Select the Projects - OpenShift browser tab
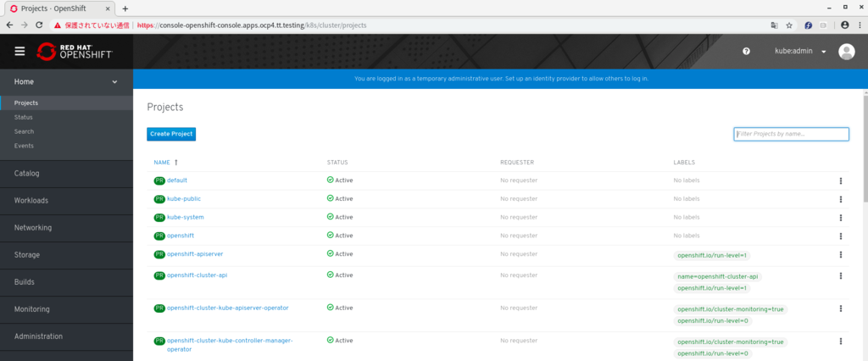This screenshot has height=361, width=868. pyautogui.click(x=60, y=8)
